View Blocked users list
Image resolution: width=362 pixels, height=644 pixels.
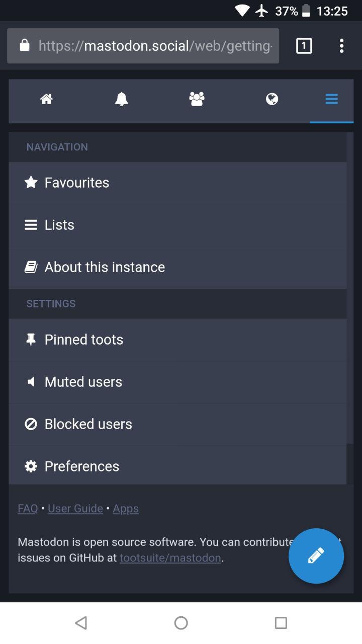(88, 424)
